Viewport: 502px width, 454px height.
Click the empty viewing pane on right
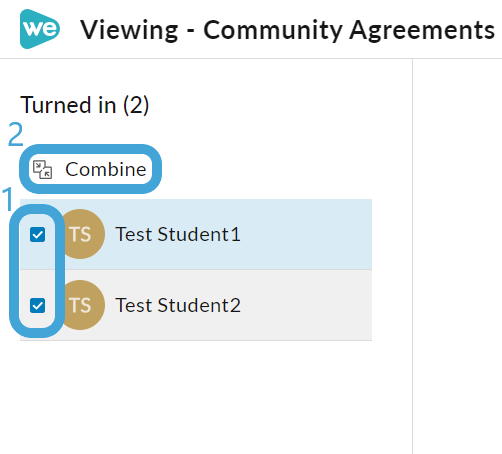pyautogui.click(x=458, y=256)
